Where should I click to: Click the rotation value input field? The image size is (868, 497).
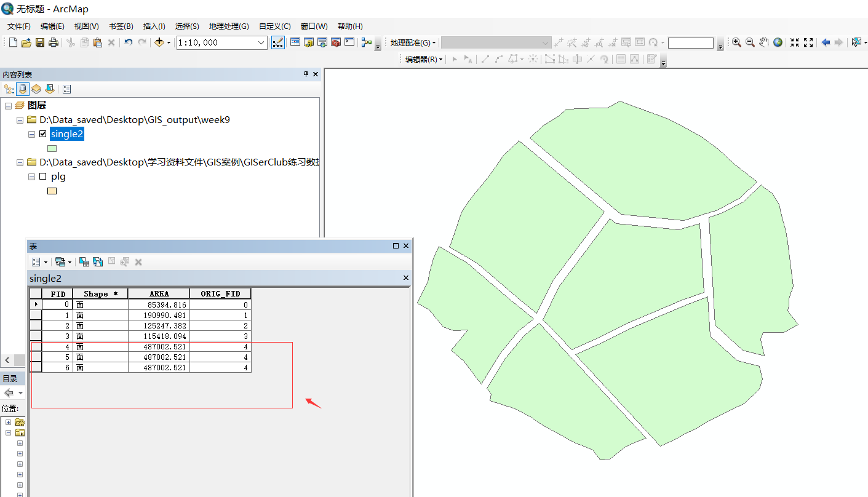[x=691, y=43]
